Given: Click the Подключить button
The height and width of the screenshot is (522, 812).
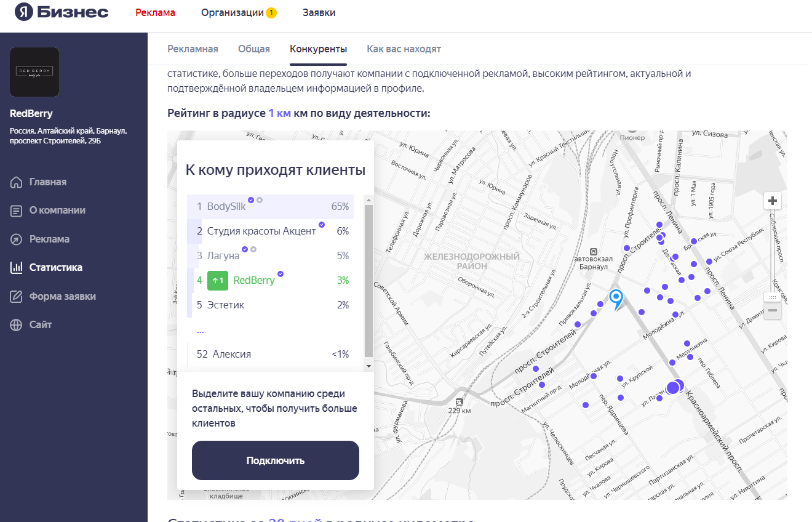Looking at the screenshot, I should 275,460.
